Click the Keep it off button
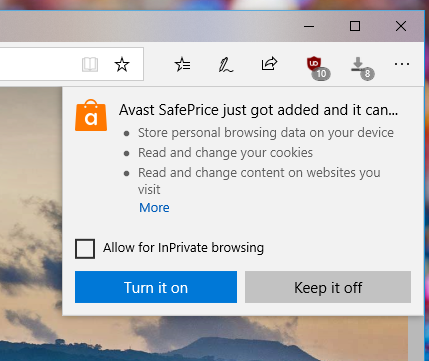 click(x=328, y=287)
